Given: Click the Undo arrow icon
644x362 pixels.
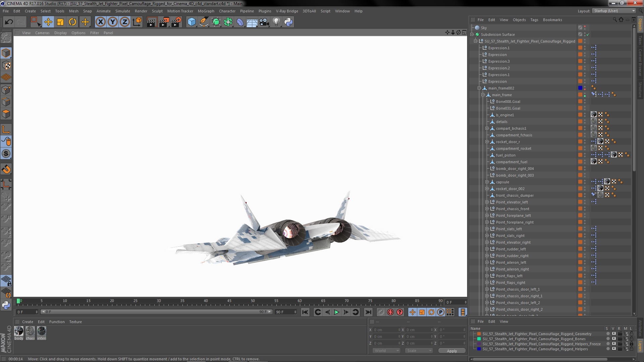Looking at the screenshot, I should coord(9,22).
